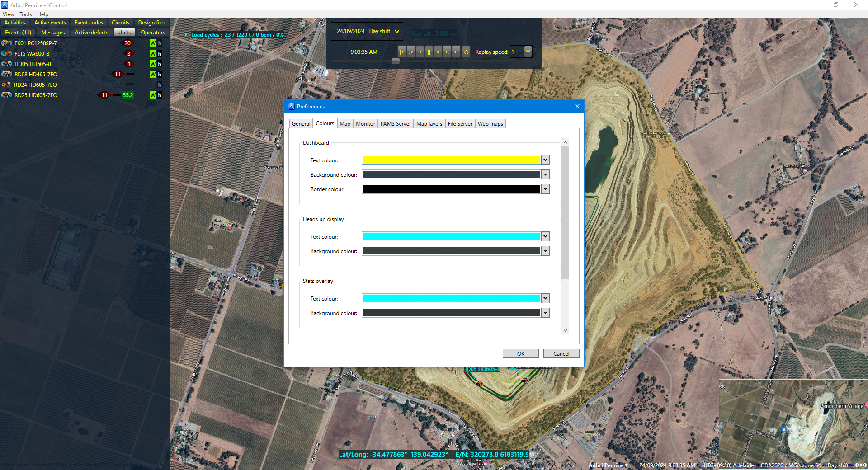
Task: Open Heads up display Background colour dropdown
Action: pos(546,251)
